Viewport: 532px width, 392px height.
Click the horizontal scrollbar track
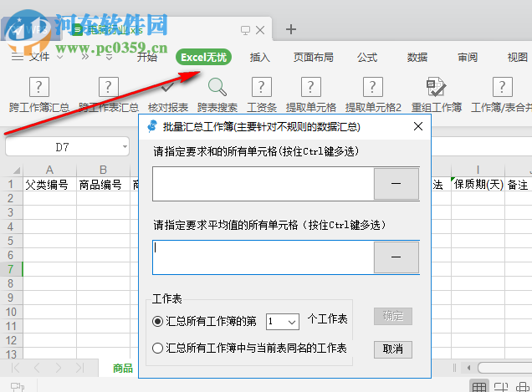(505, 368)
